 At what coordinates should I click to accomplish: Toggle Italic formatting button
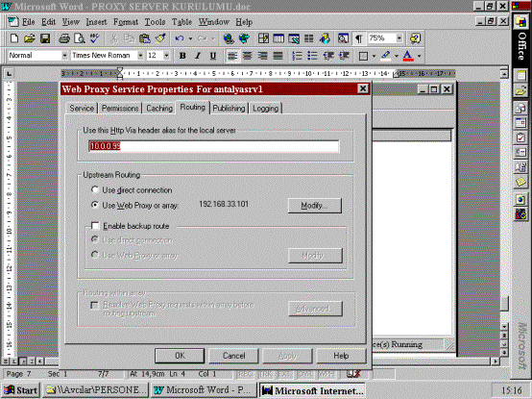point(198,56)
